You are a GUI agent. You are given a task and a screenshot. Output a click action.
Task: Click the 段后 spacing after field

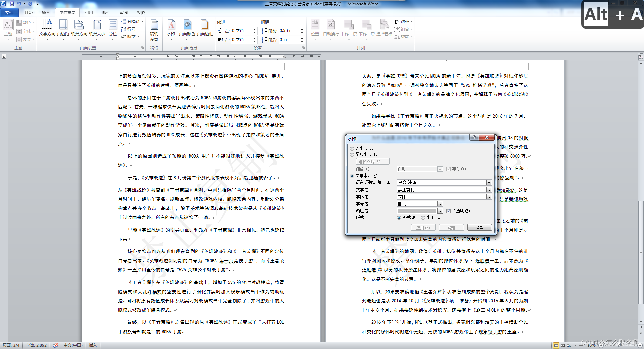[x=289, y=40]
